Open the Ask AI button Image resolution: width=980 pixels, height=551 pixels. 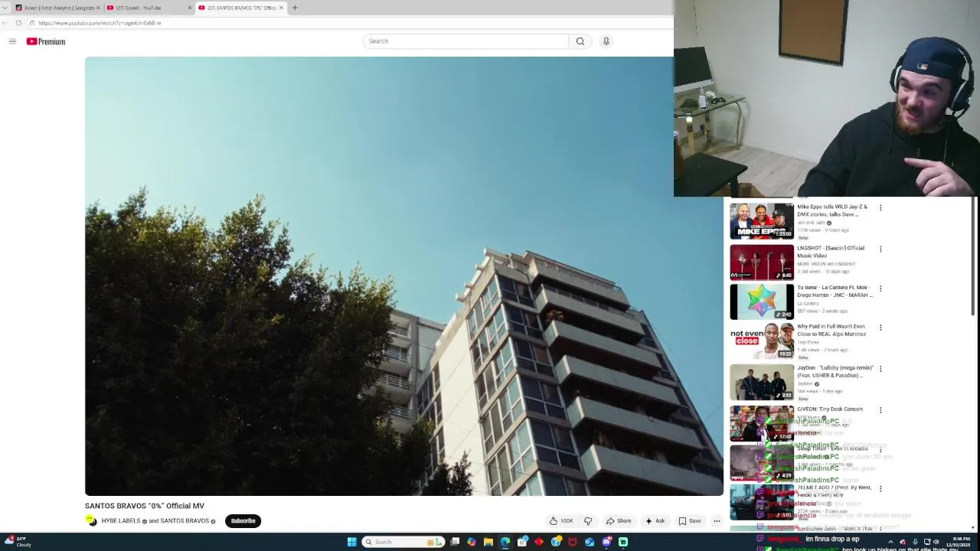click(x=655, y=521)
